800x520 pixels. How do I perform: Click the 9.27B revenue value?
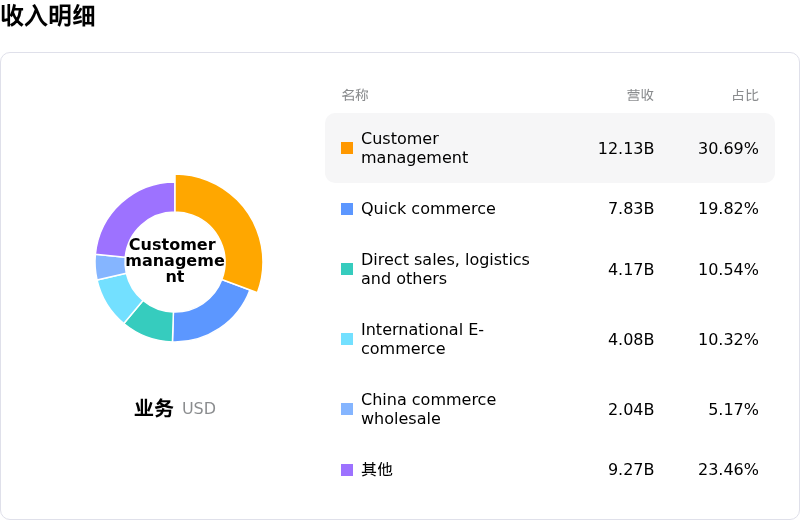coord(631,469)
